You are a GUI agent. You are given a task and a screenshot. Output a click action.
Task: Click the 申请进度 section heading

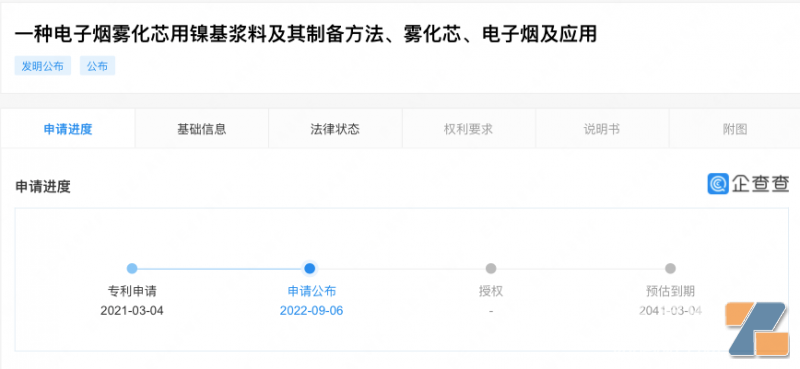click(42, 187)
